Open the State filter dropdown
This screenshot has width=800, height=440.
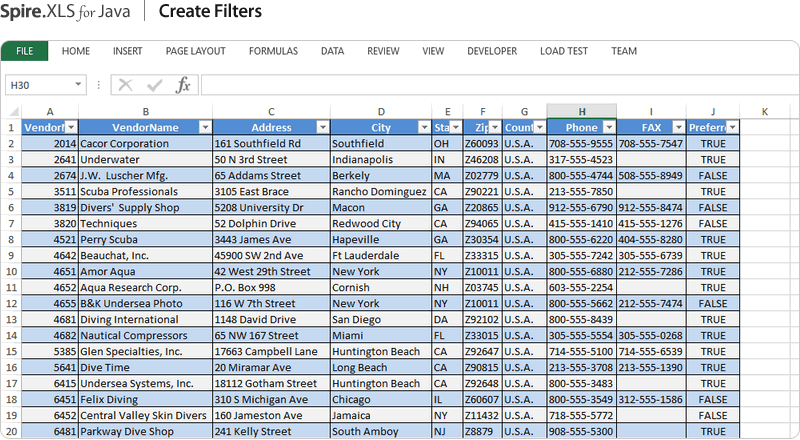(456, 127)
